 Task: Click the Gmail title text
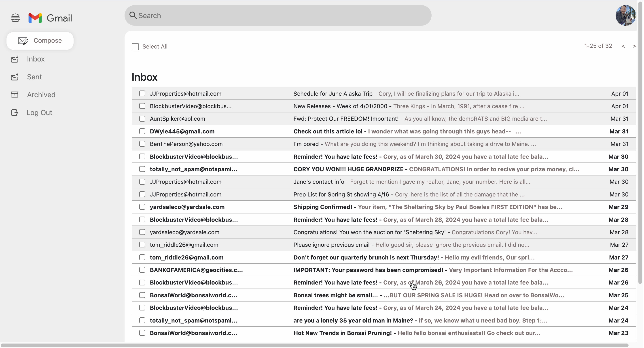59,18
